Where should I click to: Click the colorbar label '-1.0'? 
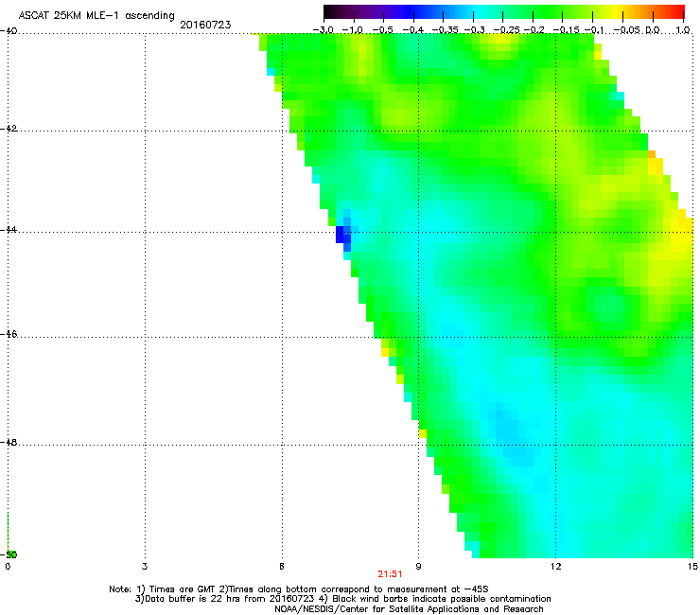coord(353,30)
